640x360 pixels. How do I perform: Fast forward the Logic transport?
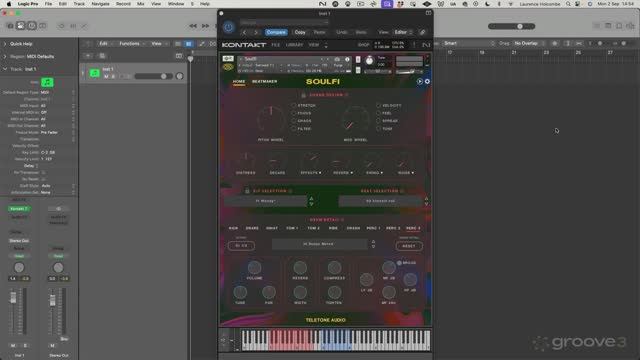[205, 26]
